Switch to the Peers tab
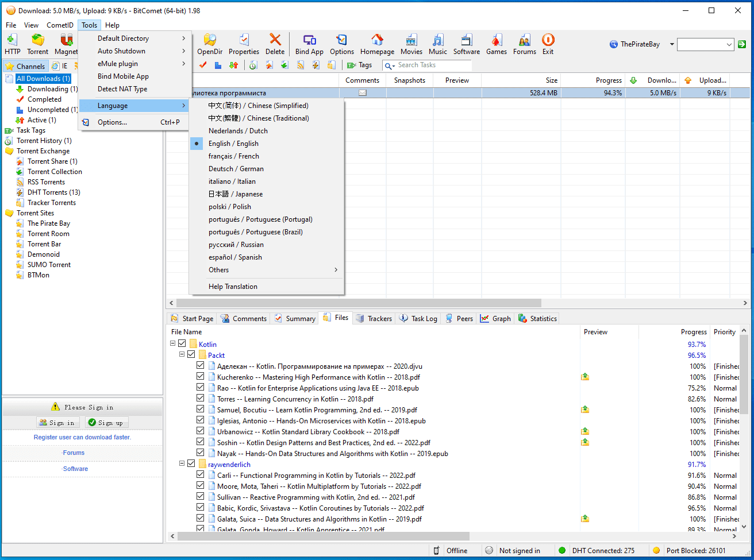The image size is (754, 560). 459,318
